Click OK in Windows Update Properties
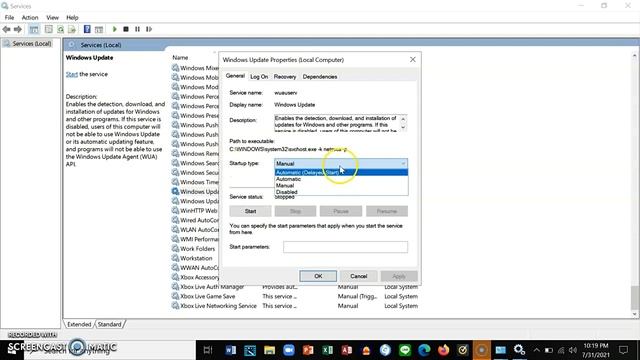The width and height of the screenshot is (640, 360). coord(318,276)
